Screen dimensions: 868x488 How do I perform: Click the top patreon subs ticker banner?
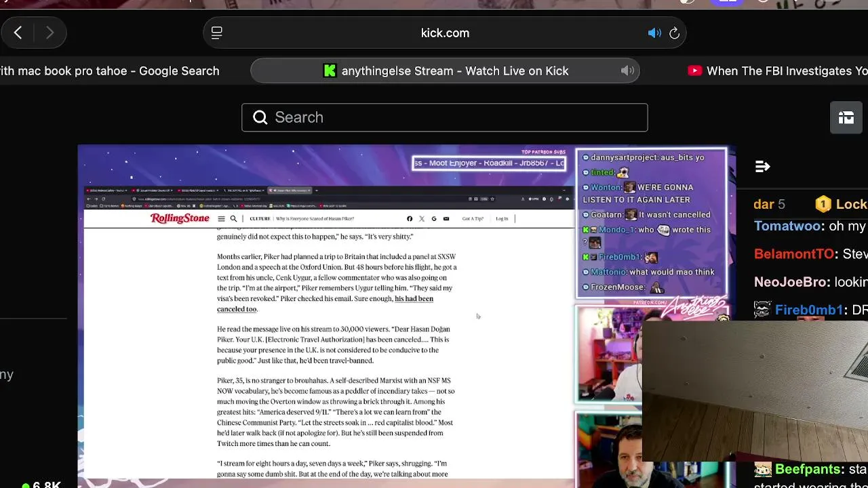(489, 163)
